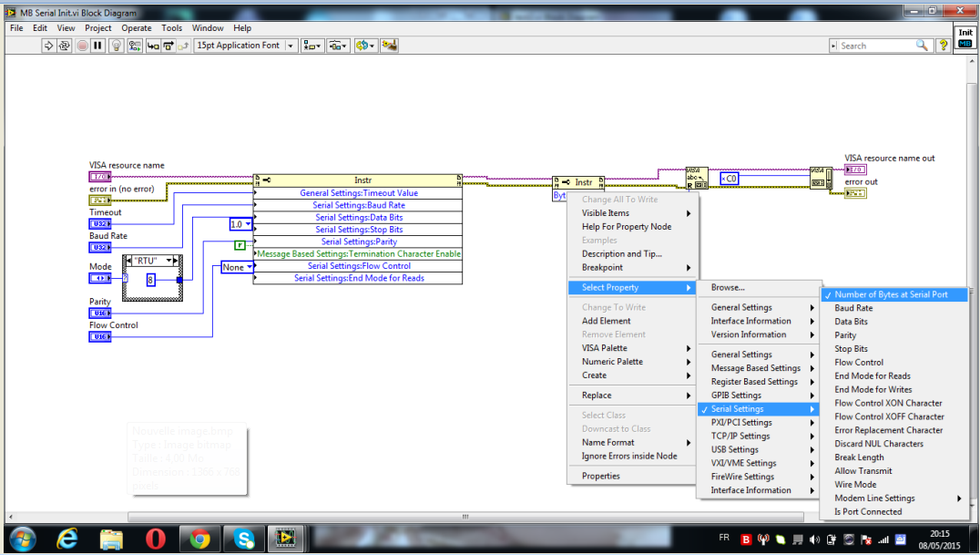Open the Reorder dropdown

pyautogui.click(x=364, y=45)
